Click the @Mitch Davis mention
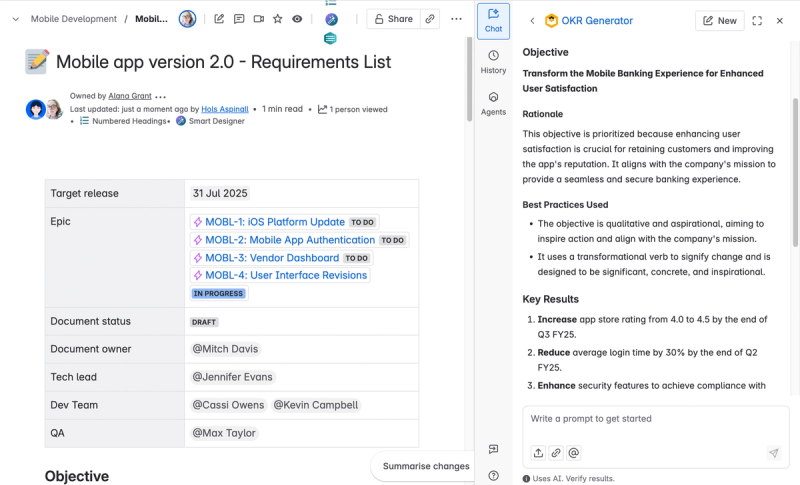800x485 pixels. [x=225, y=349]
